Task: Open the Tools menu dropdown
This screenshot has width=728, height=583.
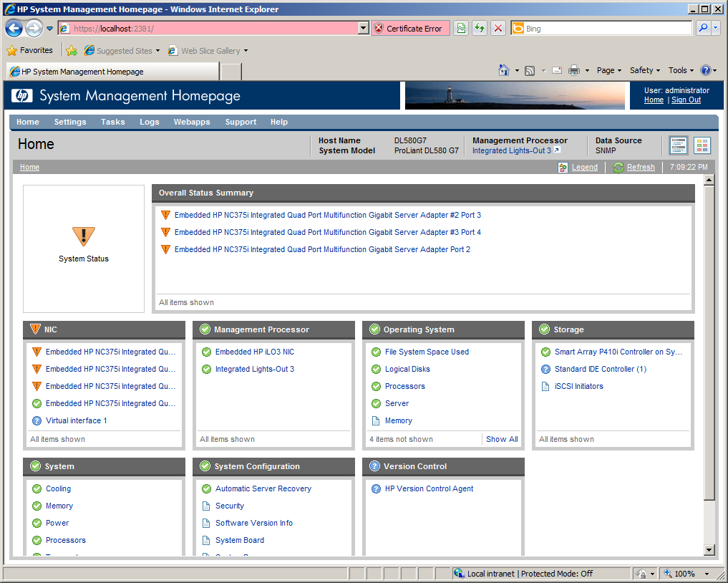Action: click(x=681, y=70)
